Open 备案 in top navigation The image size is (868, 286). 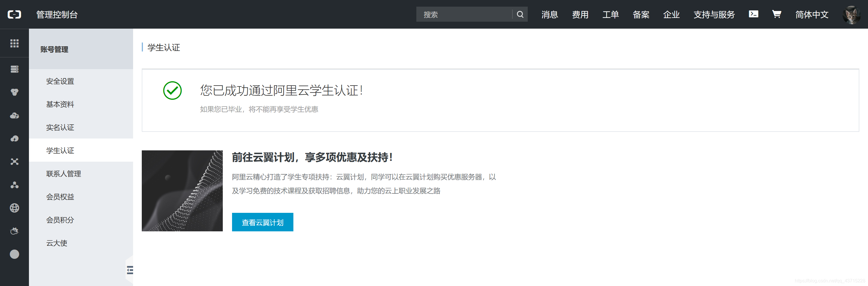(x=641, y=14)
